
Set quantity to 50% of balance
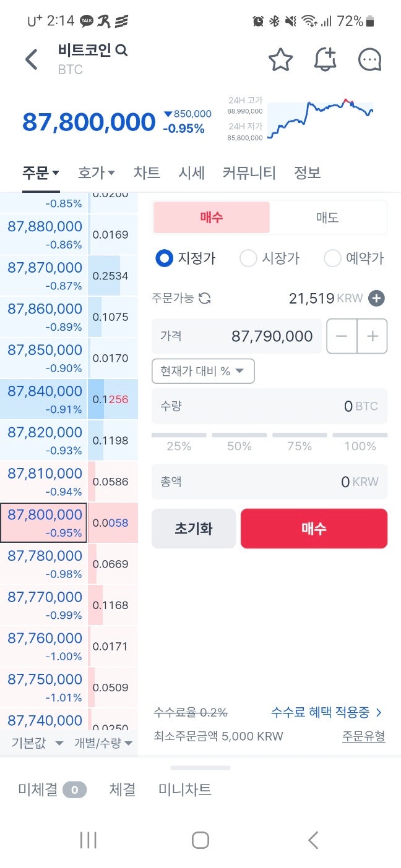pyautogui.click(x=239, y=443)
